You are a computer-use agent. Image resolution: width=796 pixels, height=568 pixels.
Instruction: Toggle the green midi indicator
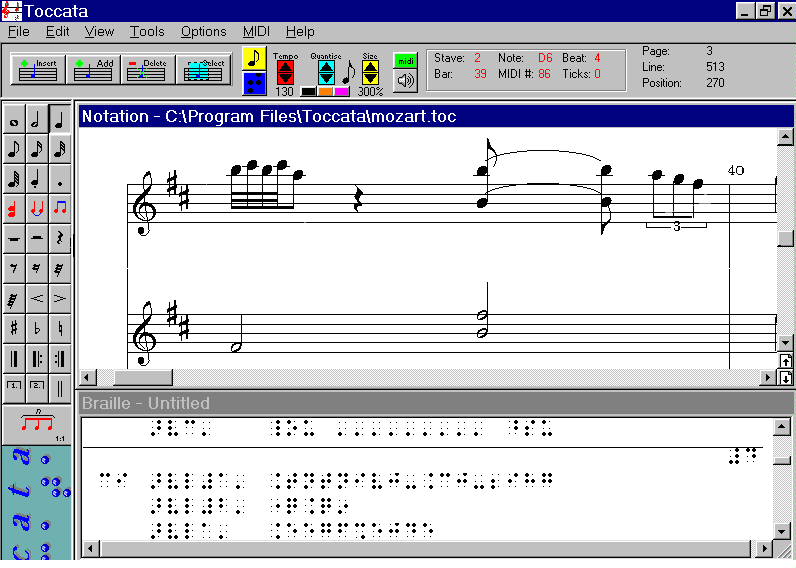tap(405, 60)
